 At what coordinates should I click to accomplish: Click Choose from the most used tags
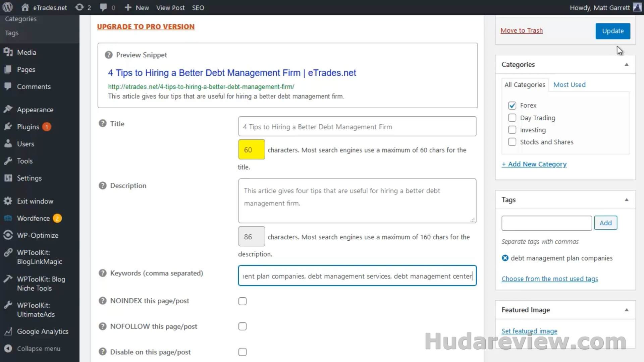click(x=550, y=279)
